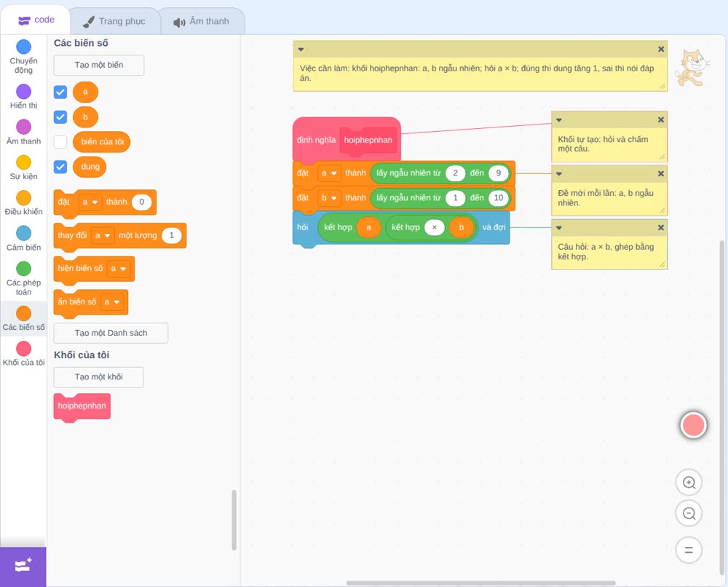Zoom out the workspace
The image size is (728, 587).
tap(689, 513)
